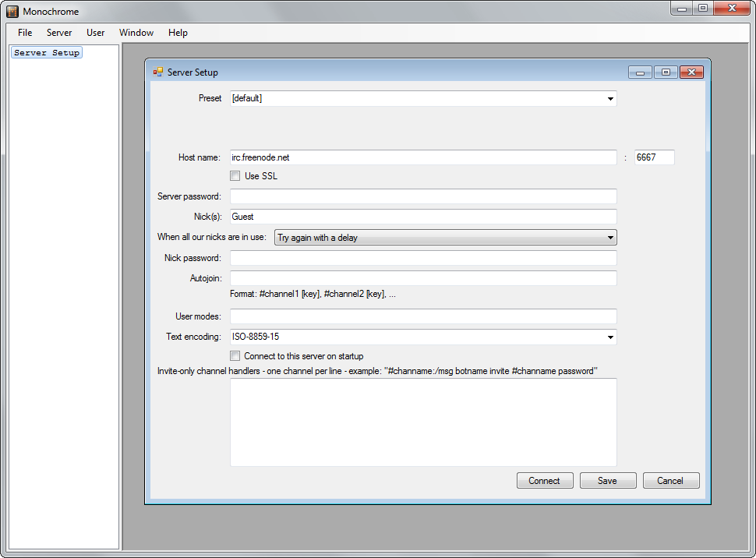Maximize the Monochrome main window
This screenshot has width=756, height=558.
click(703, 9)
